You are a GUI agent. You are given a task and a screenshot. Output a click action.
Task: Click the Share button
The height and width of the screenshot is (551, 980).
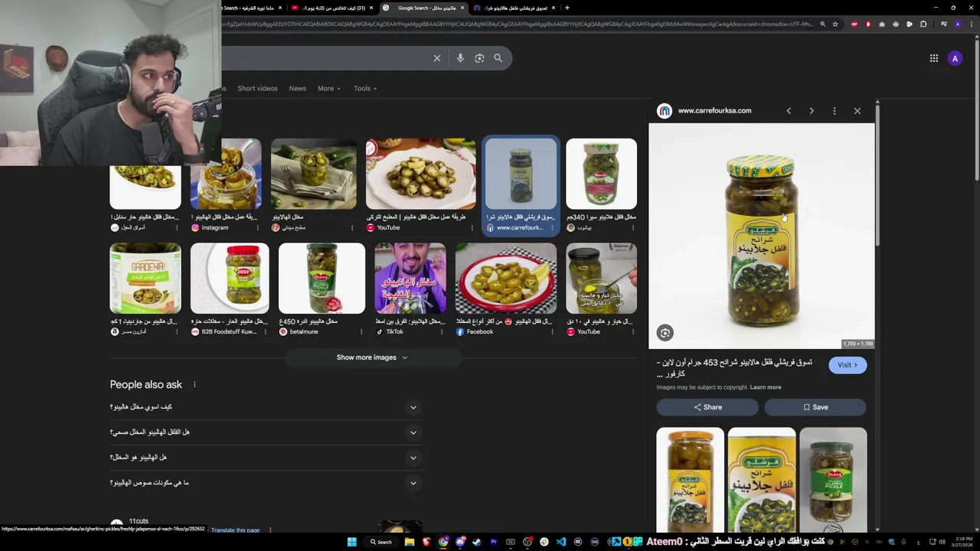[707, 407]
